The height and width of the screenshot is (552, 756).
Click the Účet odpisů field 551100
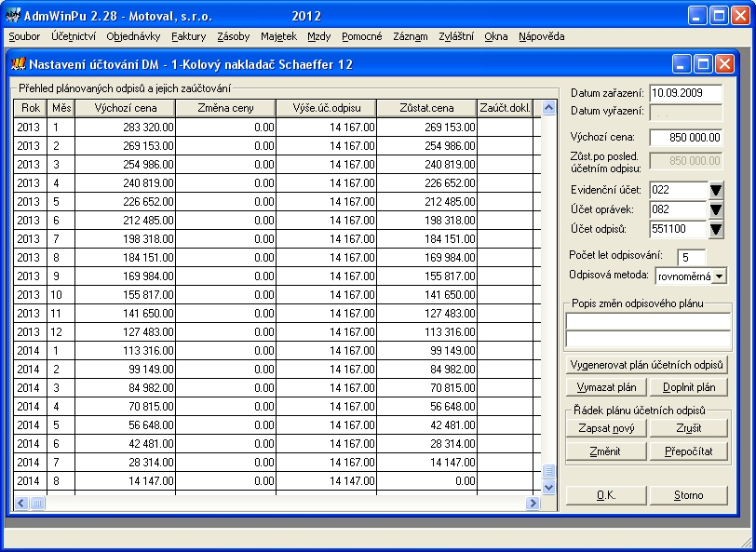pyautogui.click(x=679, y=229)
